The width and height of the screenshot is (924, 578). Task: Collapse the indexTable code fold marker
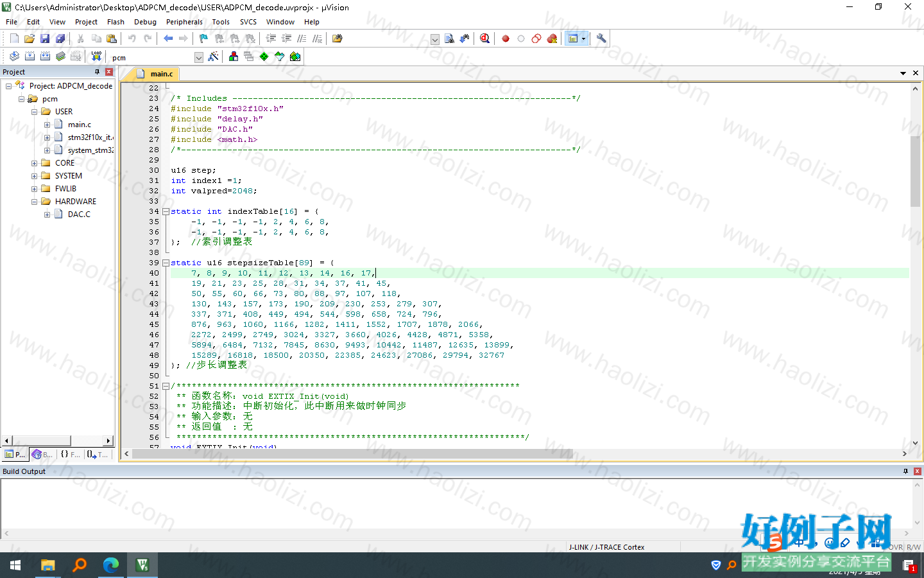point(166,211)
